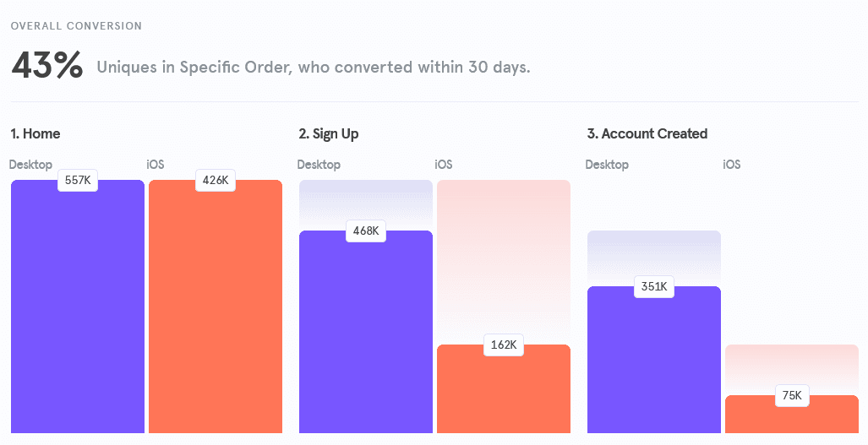Click the 426K value label

click(x=216, y=181)
